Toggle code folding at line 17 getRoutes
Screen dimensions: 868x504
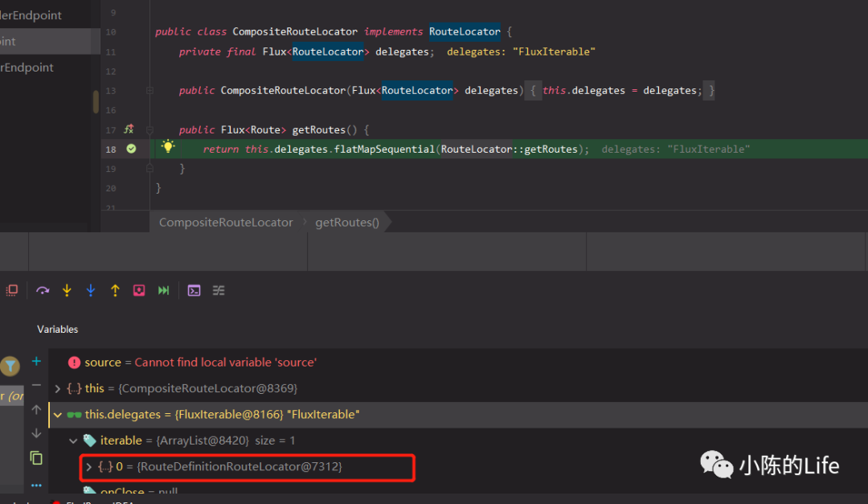point(149,129)
